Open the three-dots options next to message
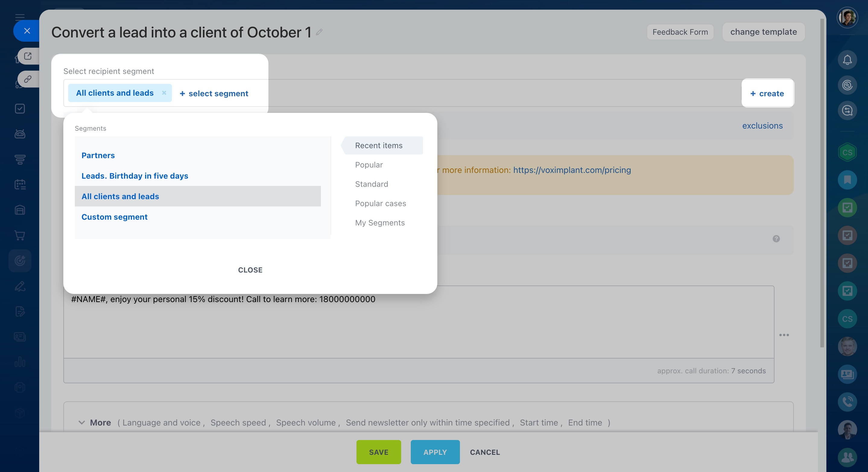868x472 pixels. click(784, 335)
